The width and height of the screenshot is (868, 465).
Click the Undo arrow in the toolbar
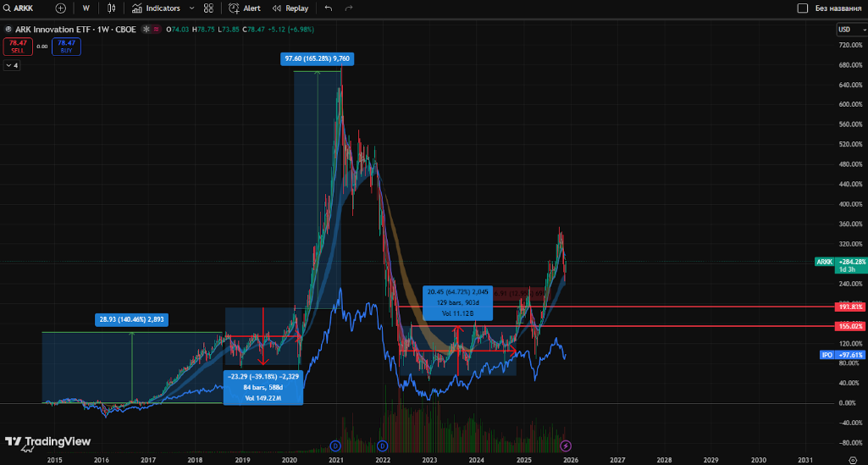pos(329,8)
